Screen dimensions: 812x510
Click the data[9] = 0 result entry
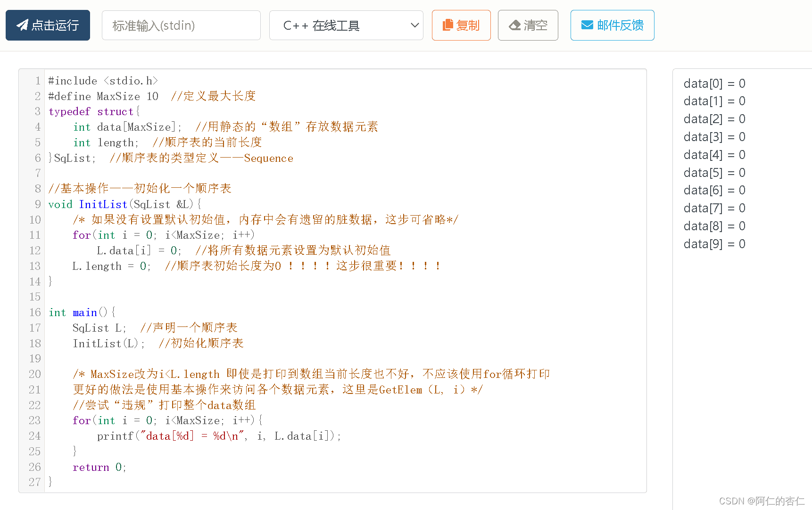(x=714, y=243)
